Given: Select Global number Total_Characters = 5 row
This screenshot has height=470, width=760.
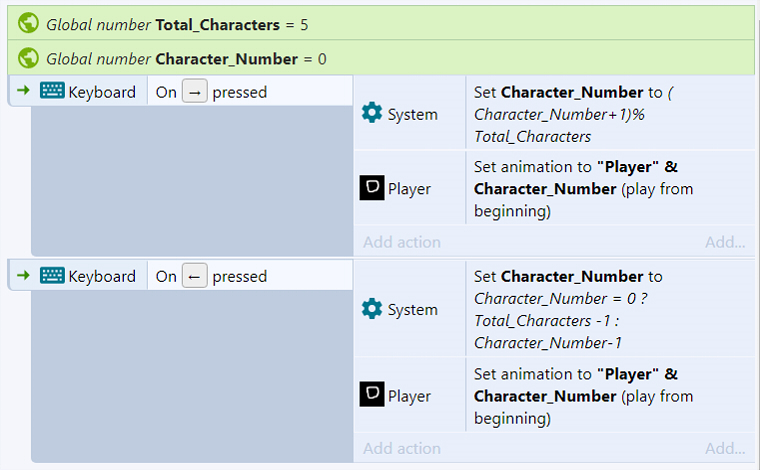Looking at the screenshot, I should (381, 23).
